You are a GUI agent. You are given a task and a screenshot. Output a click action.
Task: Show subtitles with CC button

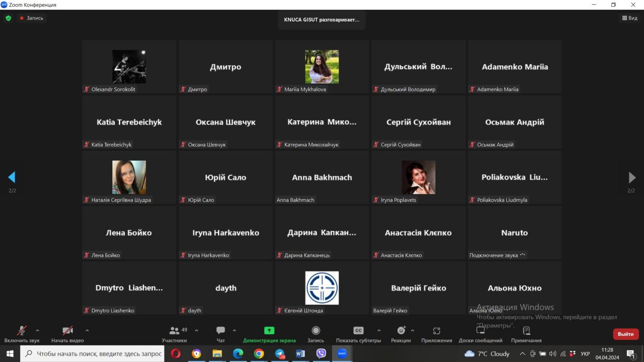tap(358, 334)
